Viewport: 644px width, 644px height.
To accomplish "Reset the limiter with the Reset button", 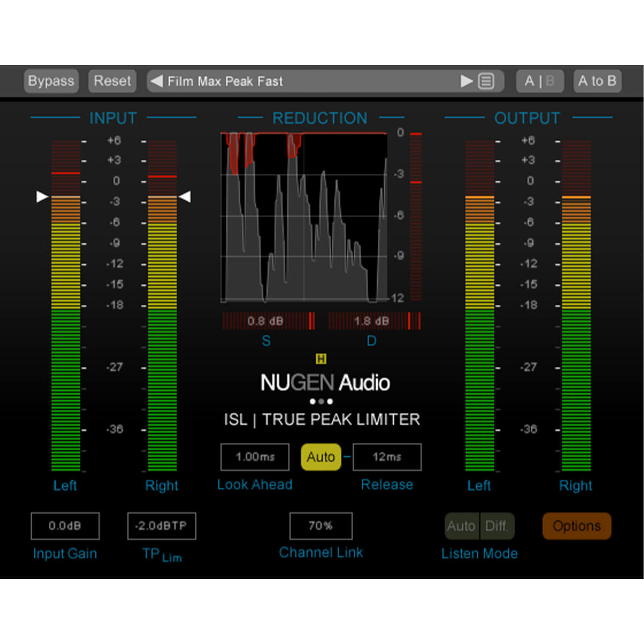I will (x=112, y=81).
